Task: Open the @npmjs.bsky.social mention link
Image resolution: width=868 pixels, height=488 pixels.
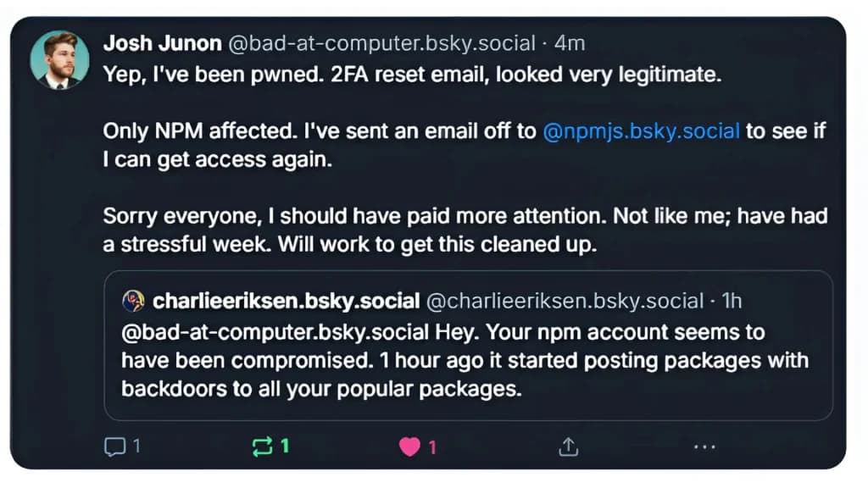Action: pyautogui.click(x=641, y=131)
